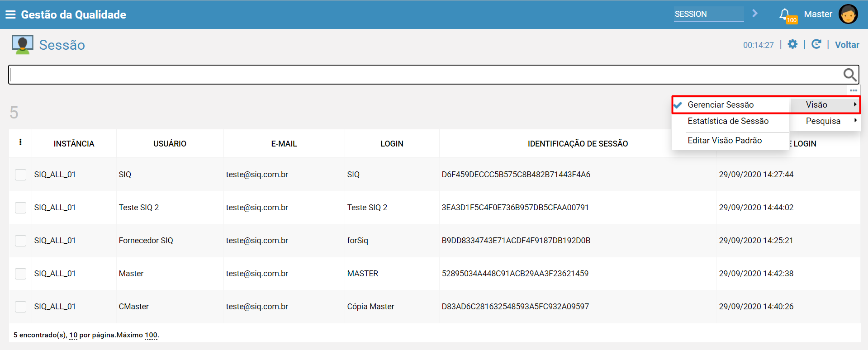
Task: Open the notifications bell icon
Action: click(x=785, y=14)
